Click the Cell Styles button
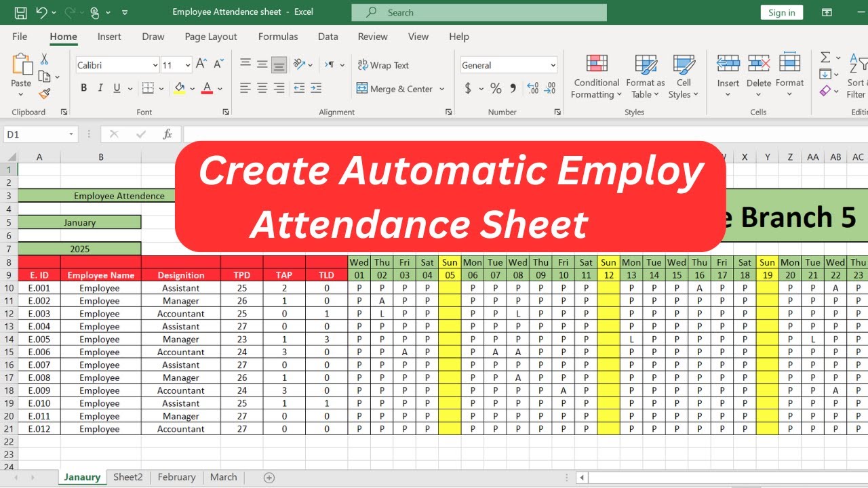Image resolution: width=868 pixels, height=488 pixels. pos(684,77)
